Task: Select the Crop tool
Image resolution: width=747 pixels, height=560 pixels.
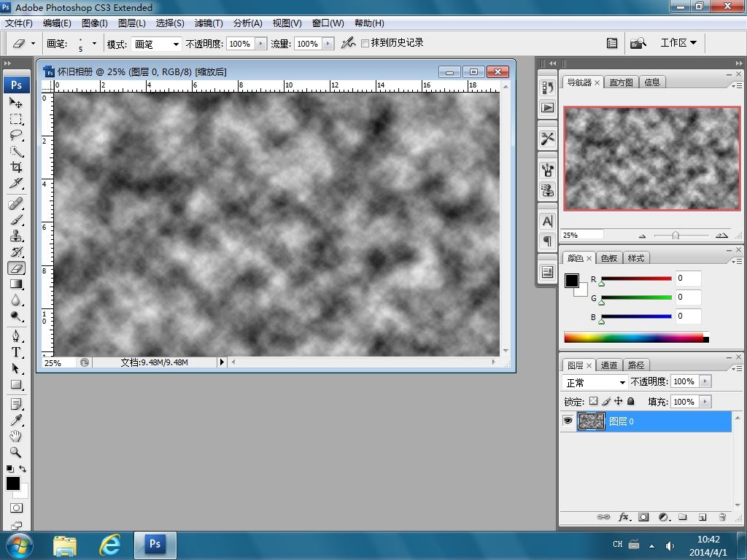Action: pos(16,167)
